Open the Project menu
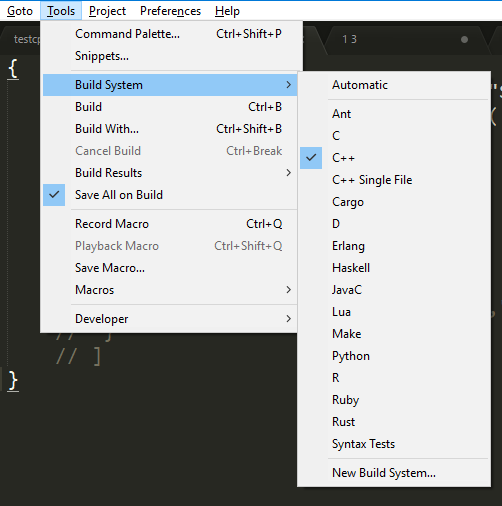The image size is (502, 506). [107, 11]
